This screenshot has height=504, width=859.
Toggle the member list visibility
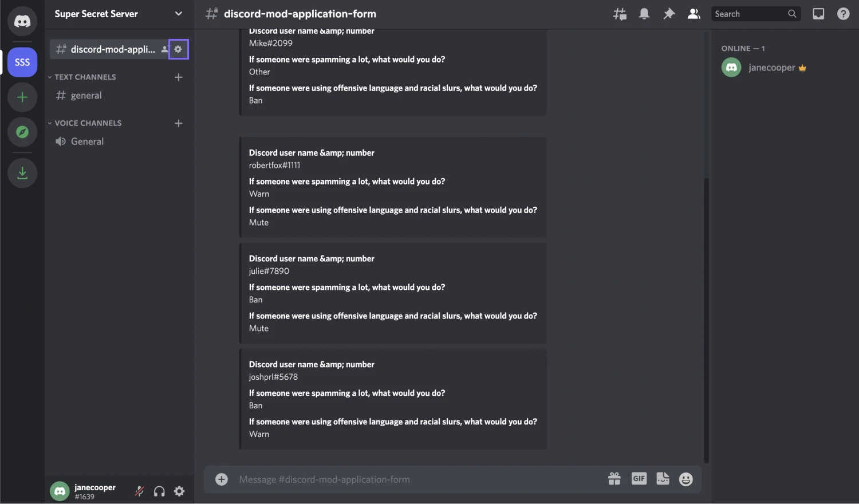693,13
